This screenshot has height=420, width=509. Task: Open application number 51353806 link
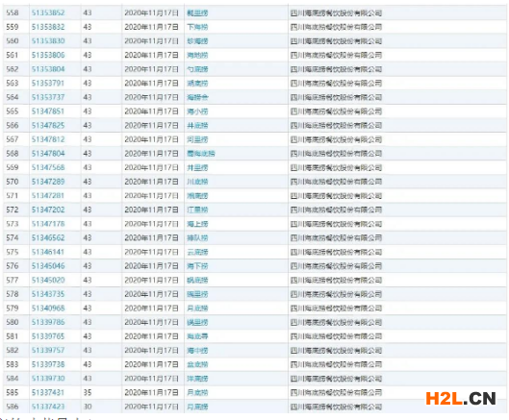coord(48,55)
